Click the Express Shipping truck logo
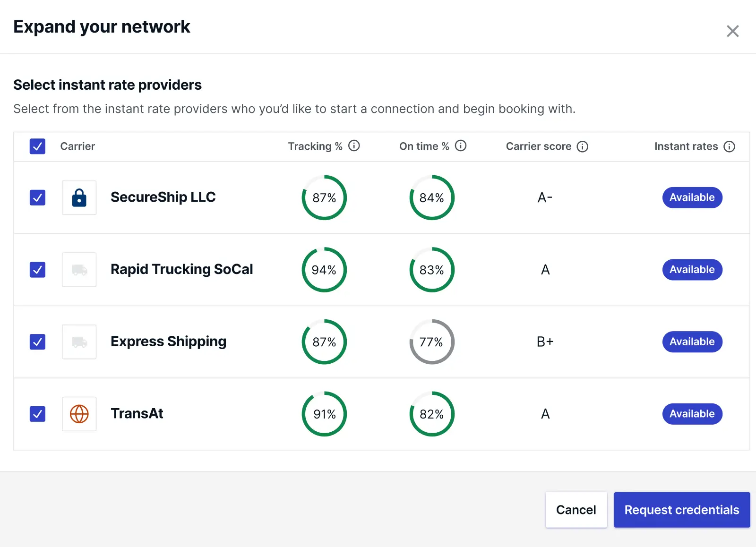 (x=79, y=342)
